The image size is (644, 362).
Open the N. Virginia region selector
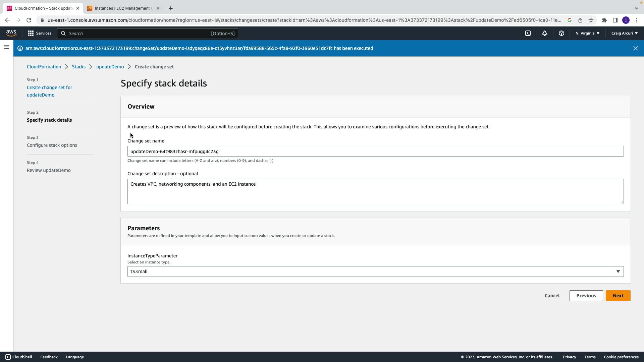point(587,33)
